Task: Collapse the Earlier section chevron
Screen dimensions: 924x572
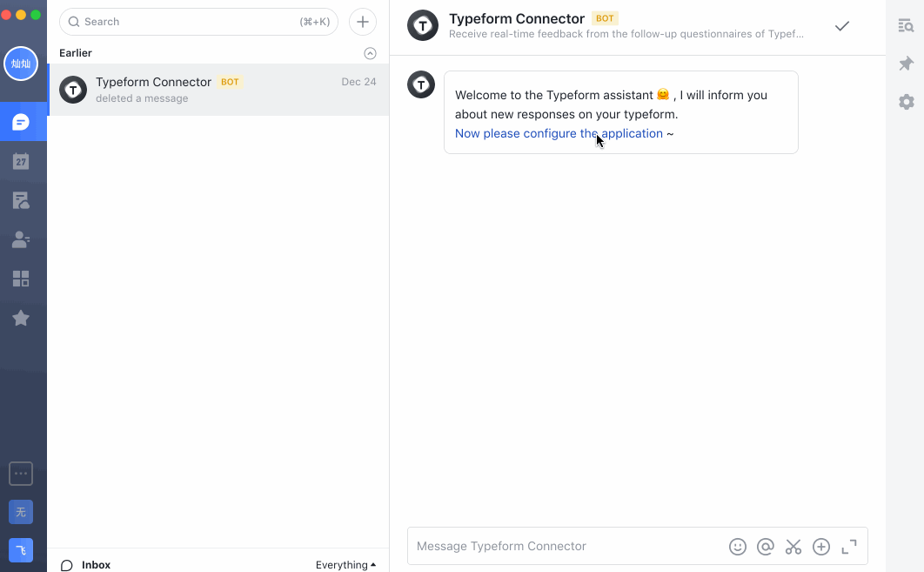Action: 370,54
